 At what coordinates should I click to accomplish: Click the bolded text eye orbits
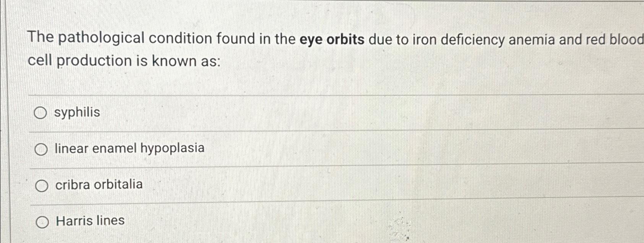pyautogui.click(x=331, y=39)
